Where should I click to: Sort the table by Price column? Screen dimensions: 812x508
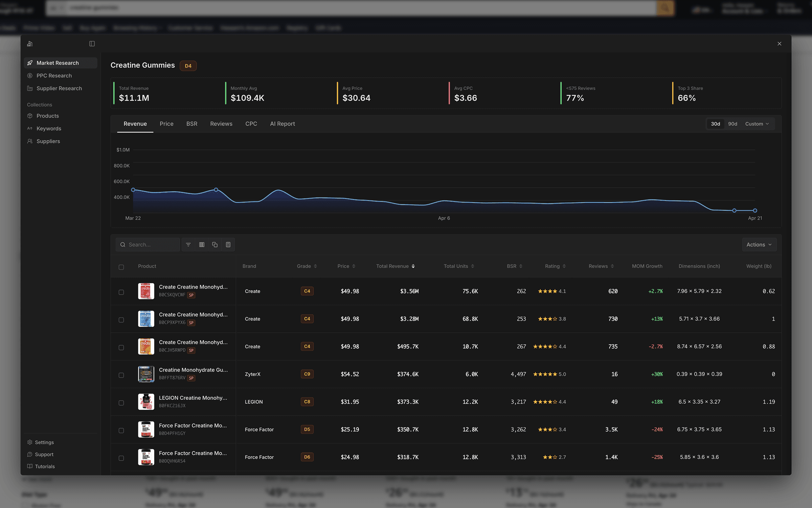346,266
